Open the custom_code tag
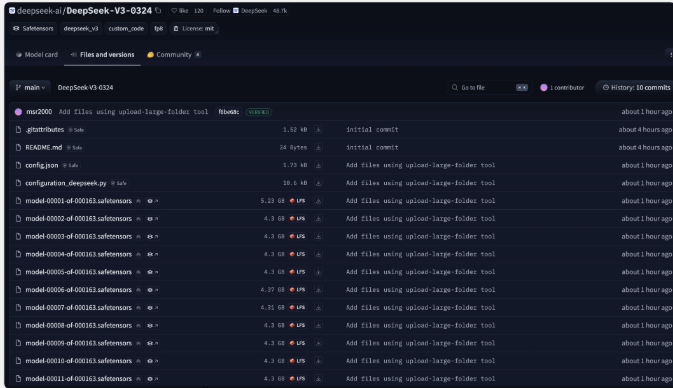This screenshot has height=388, width=673. (x=126, y=28)
